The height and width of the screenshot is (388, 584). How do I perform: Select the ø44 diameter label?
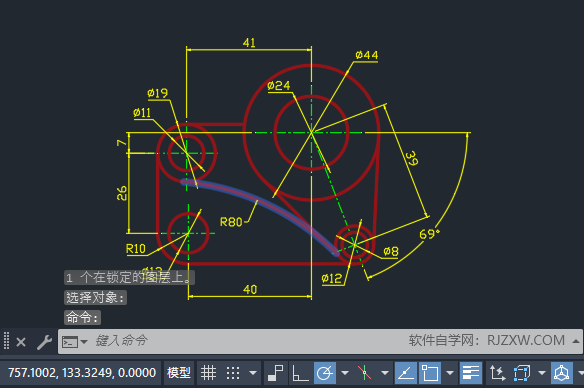[366, 55]
